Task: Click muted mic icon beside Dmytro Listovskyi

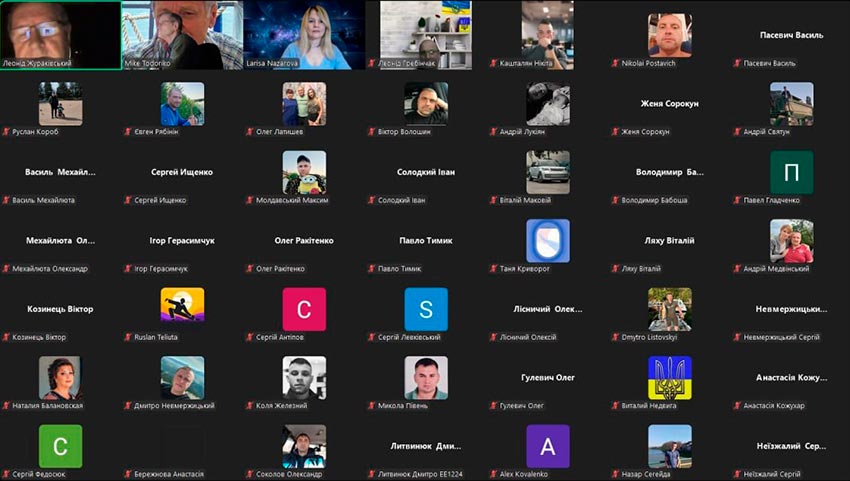Action: pyautogui.click(x=615, y=337)
